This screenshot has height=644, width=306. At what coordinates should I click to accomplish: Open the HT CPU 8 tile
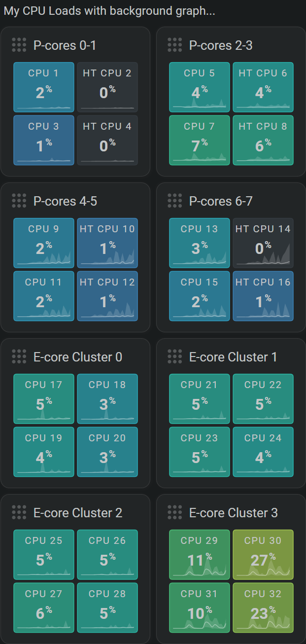tap(263, 140)
